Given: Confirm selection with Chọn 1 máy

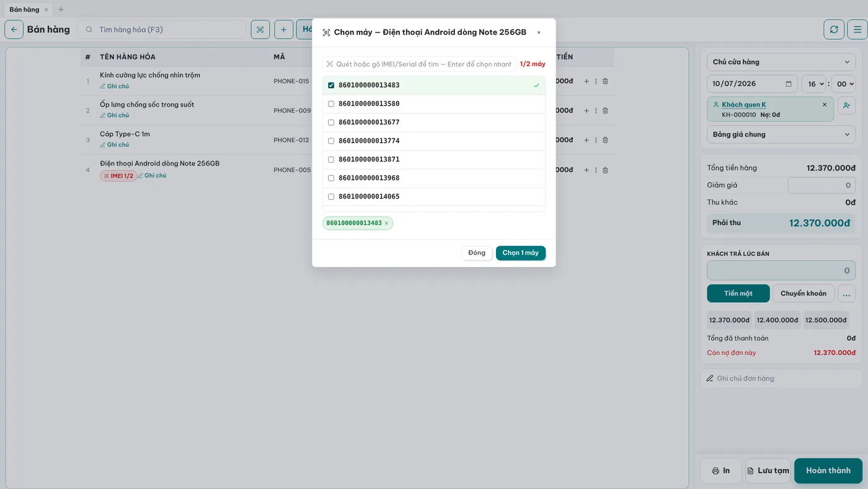Looking at the screenshot, I should [521, 253].
